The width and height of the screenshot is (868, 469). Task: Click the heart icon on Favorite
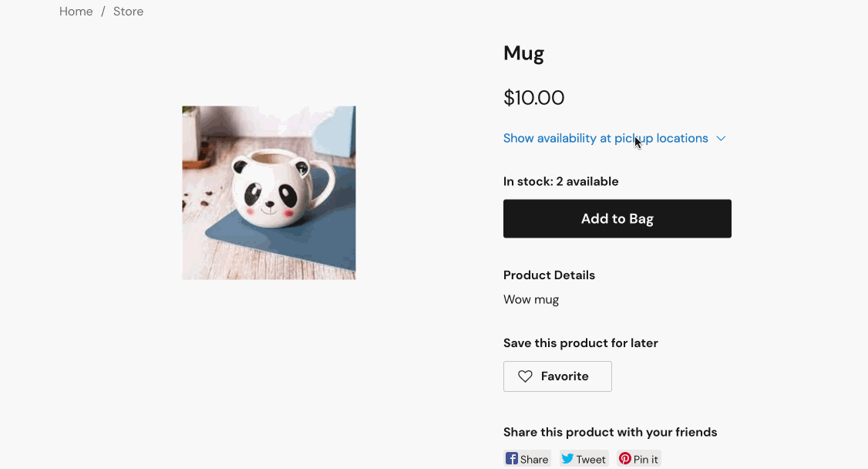click(x=525, y=376)
